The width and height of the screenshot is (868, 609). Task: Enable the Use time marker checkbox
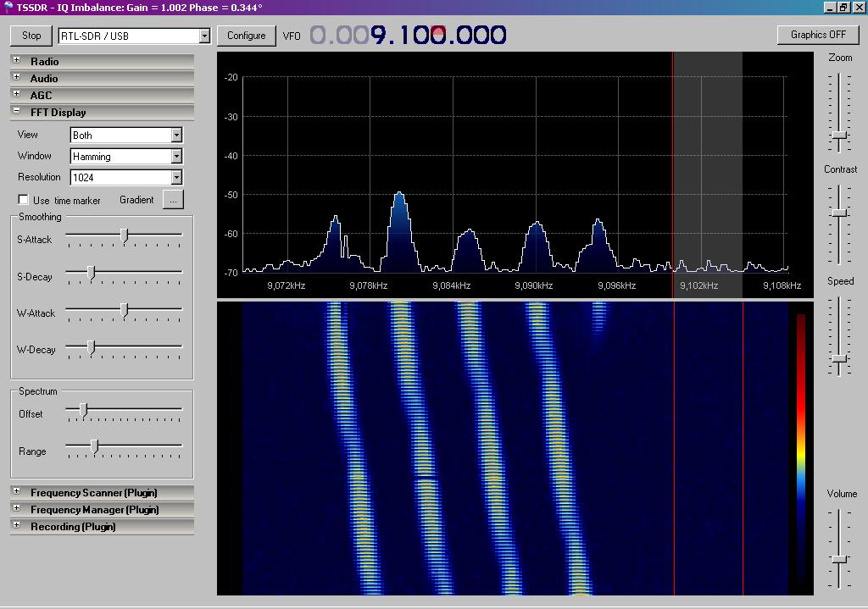[x=23, y=200]
